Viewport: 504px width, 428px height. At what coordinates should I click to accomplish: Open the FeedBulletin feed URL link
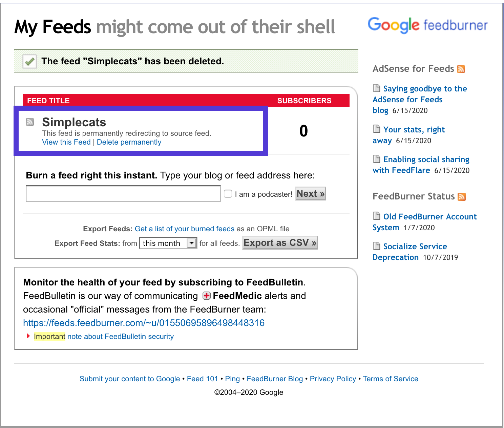click(144, 323)
